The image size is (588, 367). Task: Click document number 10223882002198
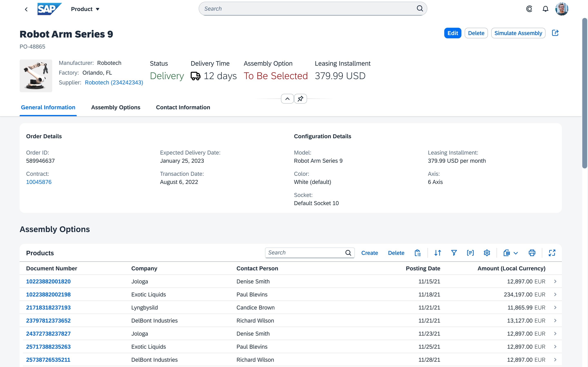point(48,294)
